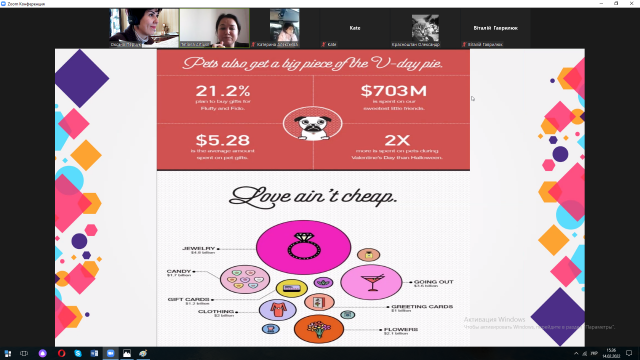The height and width of the screenshot is (360, 640).
Task: Show hidden system tray icons
Action: [x=576, y=353]
